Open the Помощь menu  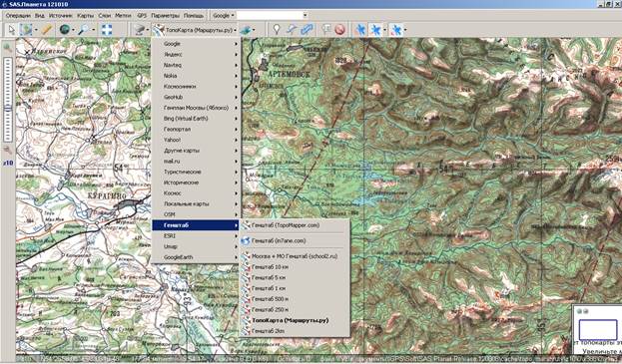[x=193, y=16]
